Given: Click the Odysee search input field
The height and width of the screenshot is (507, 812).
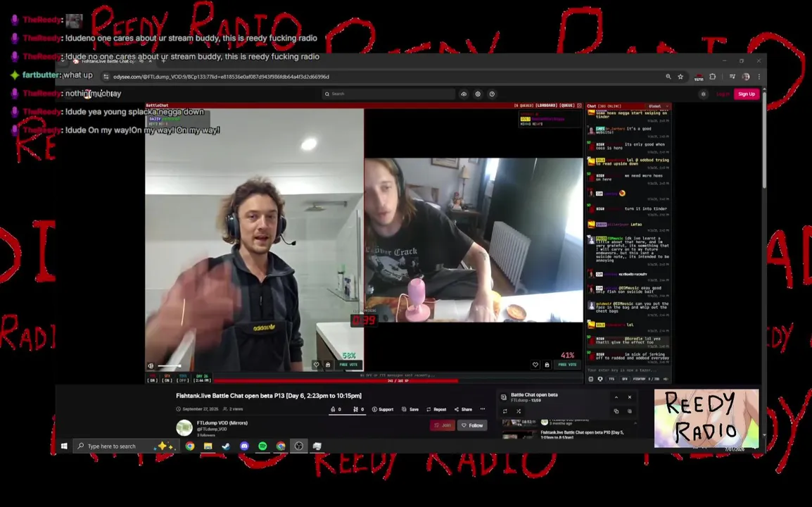Looking at the screenshot, I should (x=388, y=94).
